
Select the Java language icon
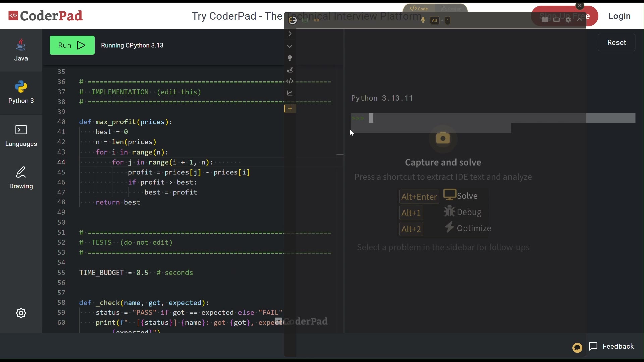coord(21,45)
